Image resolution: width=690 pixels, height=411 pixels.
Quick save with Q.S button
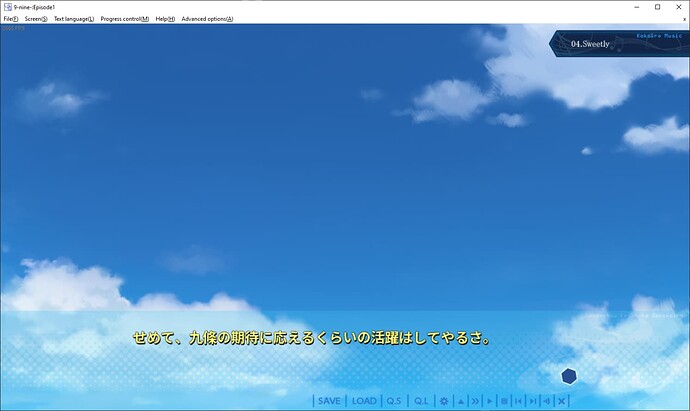pyautogui.click(x=394, y=401)
